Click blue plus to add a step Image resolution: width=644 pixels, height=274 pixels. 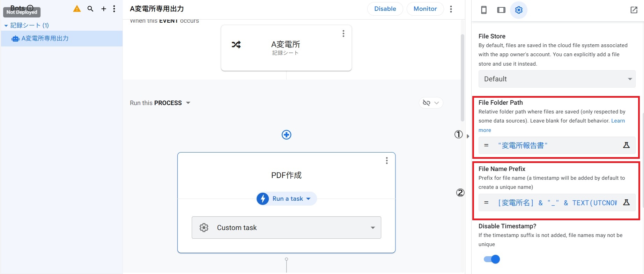click(286, 135)
